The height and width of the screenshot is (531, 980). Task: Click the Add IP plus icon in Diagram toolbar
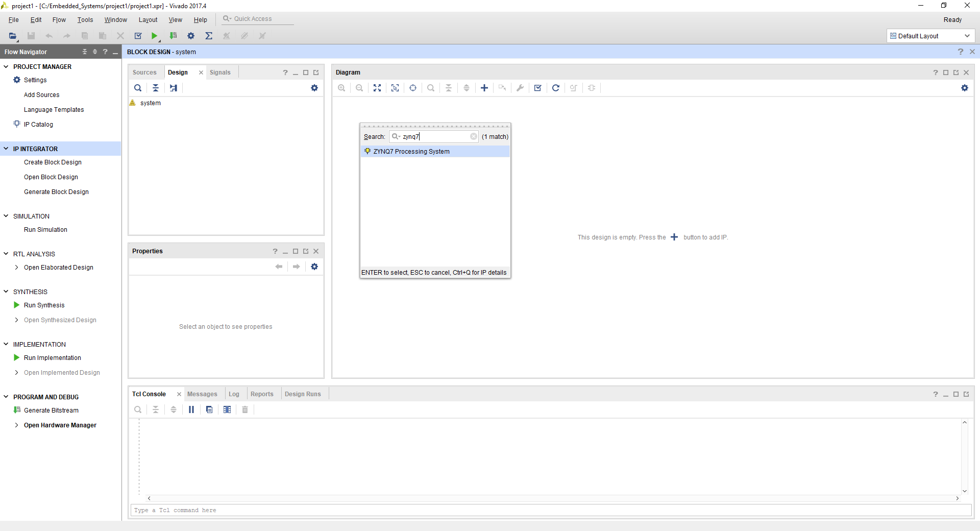pyautogui.click(x=484, y=88)
